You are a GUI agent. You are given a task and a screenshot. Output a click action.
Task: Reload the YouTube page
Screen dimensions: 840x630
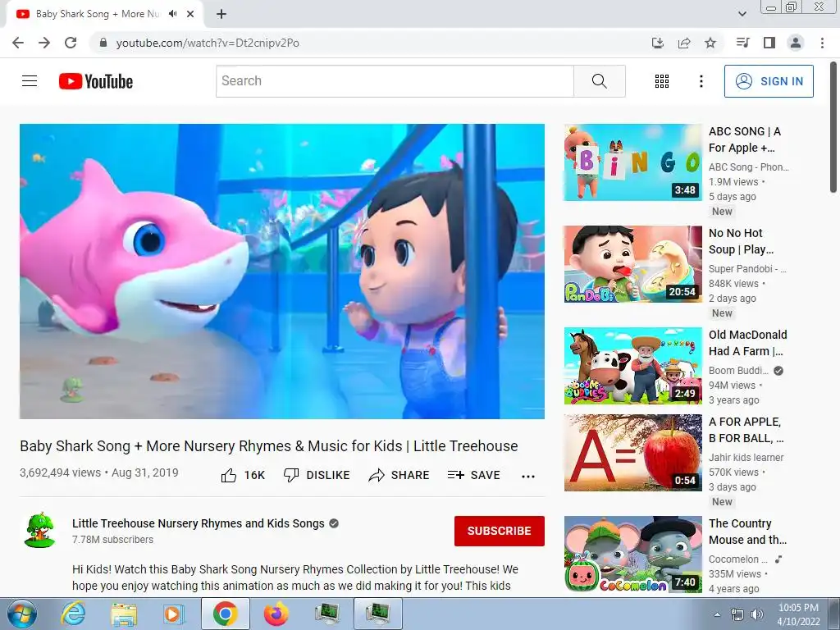[x=71, y=43]
